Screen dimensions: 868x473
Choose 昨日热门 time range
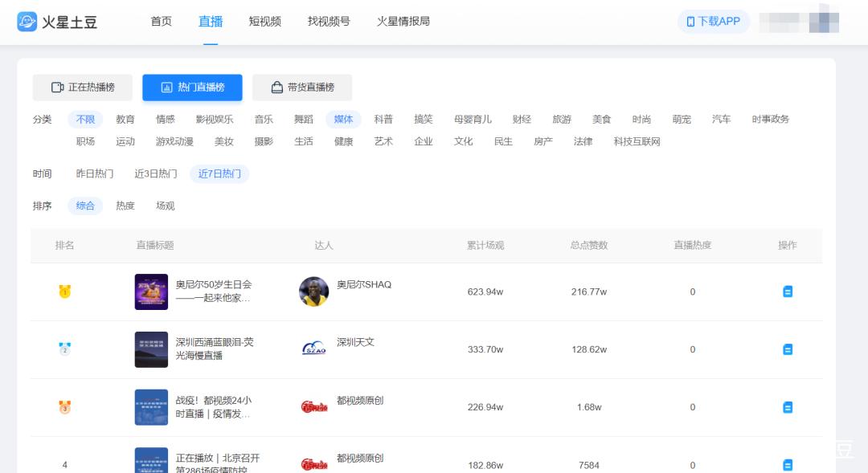point(95,173)
